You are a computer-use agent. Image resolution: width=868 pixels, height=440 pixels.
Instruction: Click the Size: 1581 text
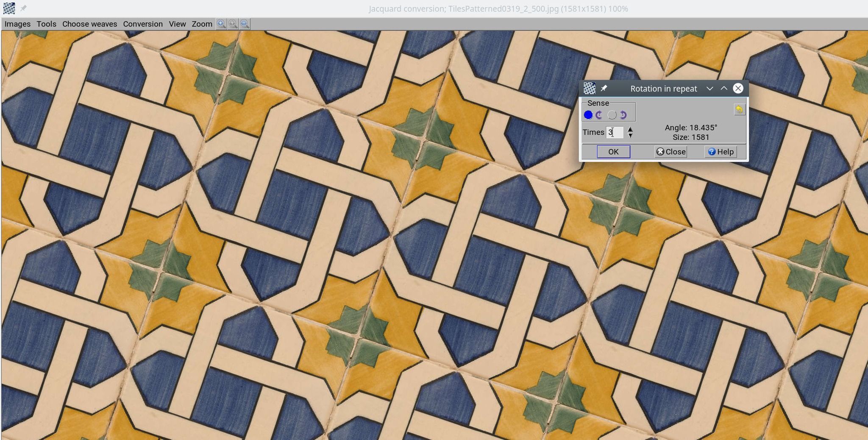point(691,137)
